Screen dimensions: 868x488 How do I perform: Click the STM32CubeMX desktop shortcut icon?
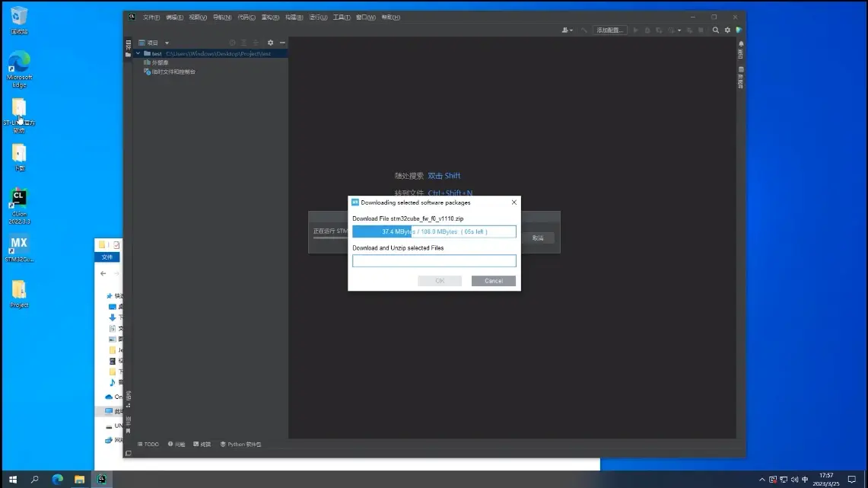pos(19,244)
